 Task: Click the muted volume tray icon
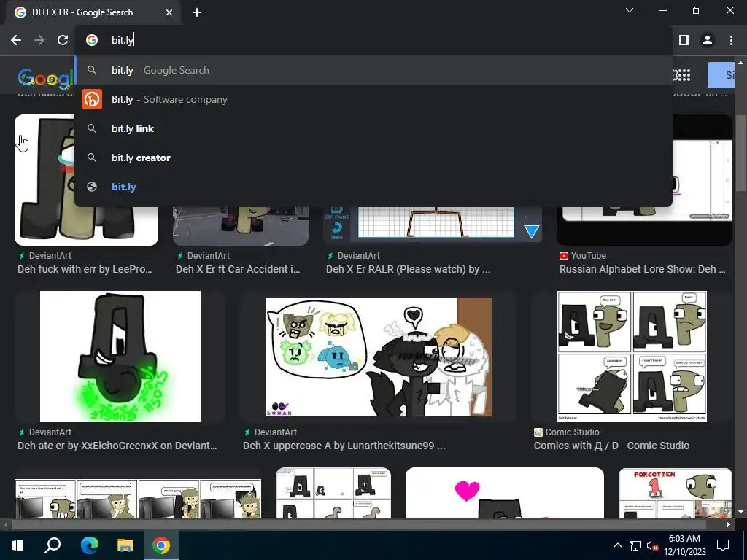point(652,545)
